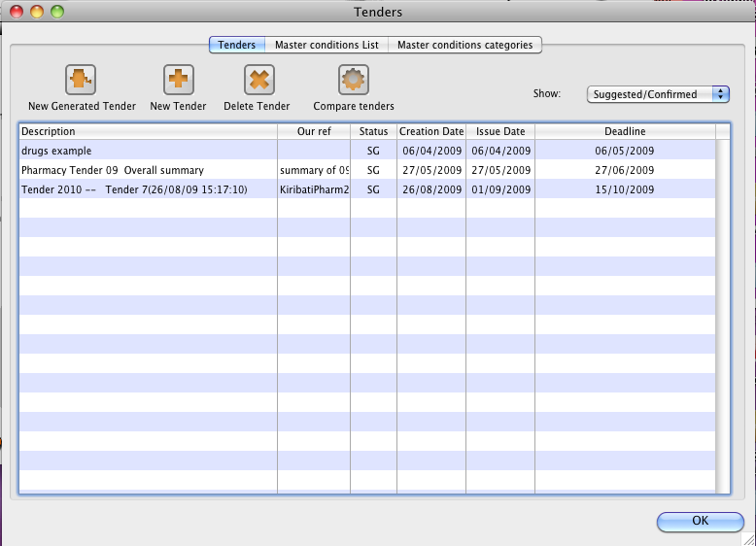756x546 pixels.
Task: Select 'Pharmacy Tender 09 Overall summary' row
Action: pos(367,170)
